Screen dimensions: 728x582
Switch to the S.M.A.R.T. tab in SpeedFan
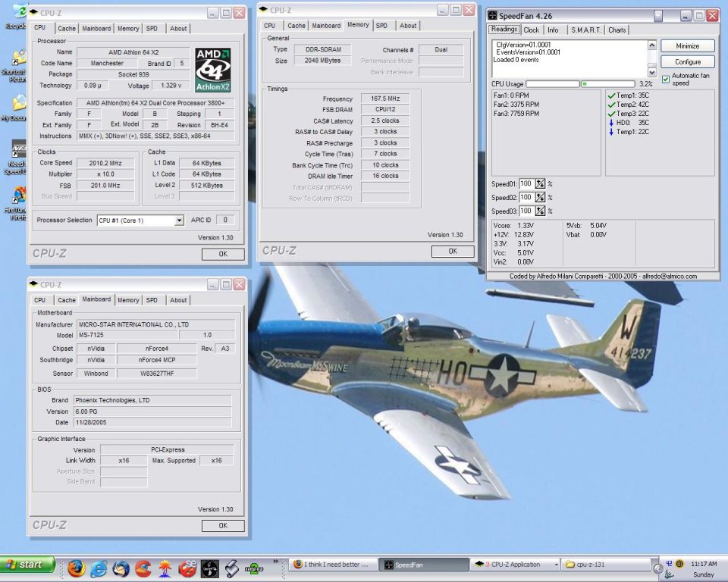point(586,30)
